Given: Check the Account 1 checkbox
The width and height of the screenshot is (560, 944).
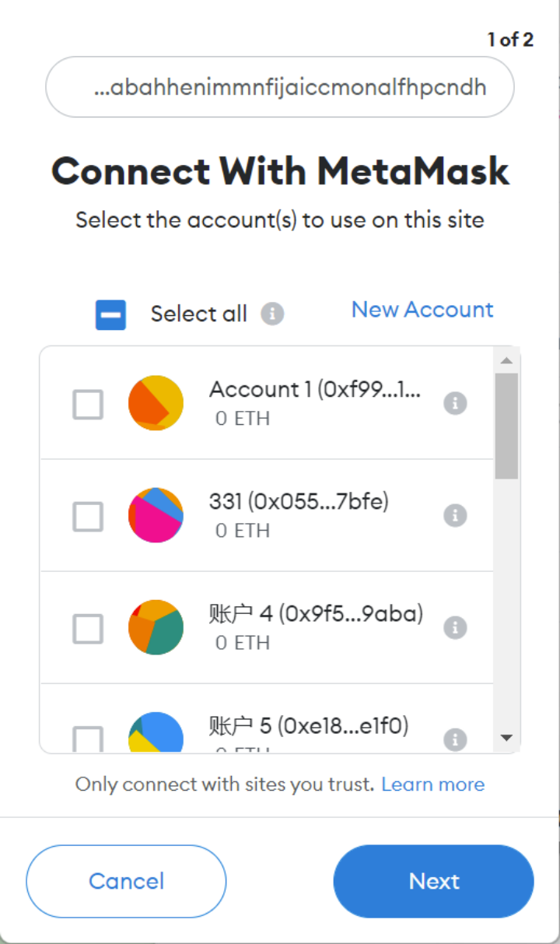Looking at the screenshot, I should (88, 405).
